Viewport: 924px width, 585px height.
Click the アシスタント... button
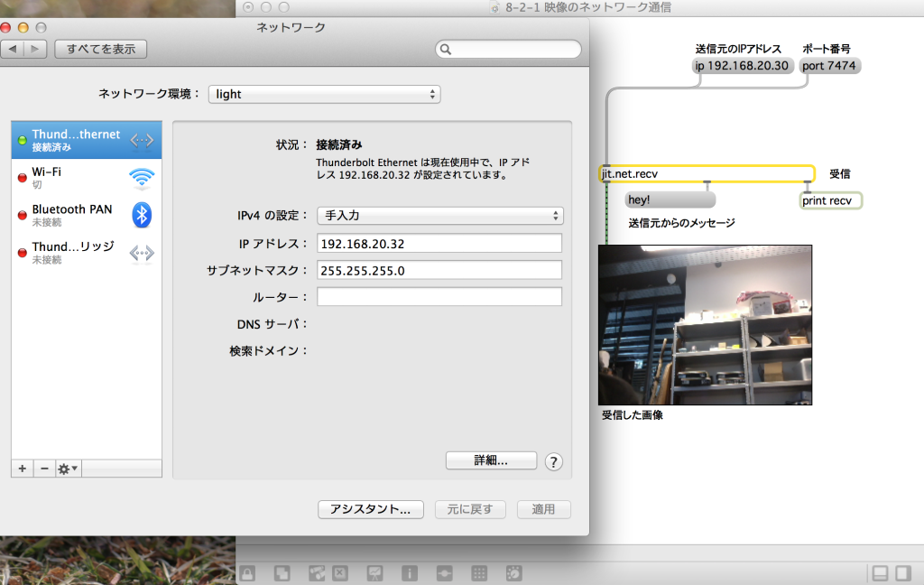[x=370, y=509]
